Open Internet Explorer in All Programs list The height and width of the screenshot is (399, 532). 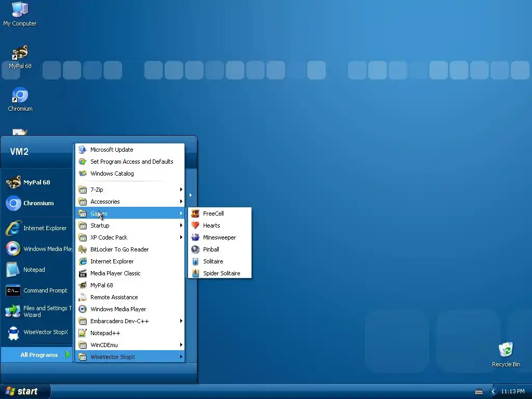click(x=130, y=261)
